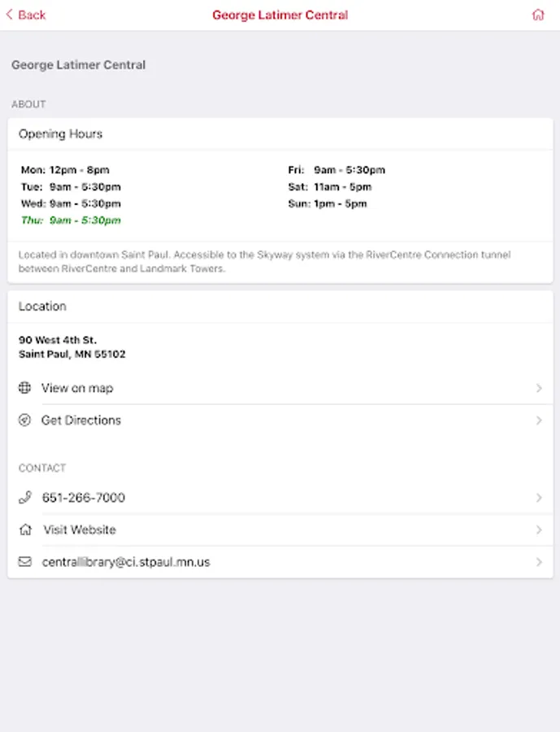Tap the chevron on the phone number row
560x732 pixels.
coord(539,498)
